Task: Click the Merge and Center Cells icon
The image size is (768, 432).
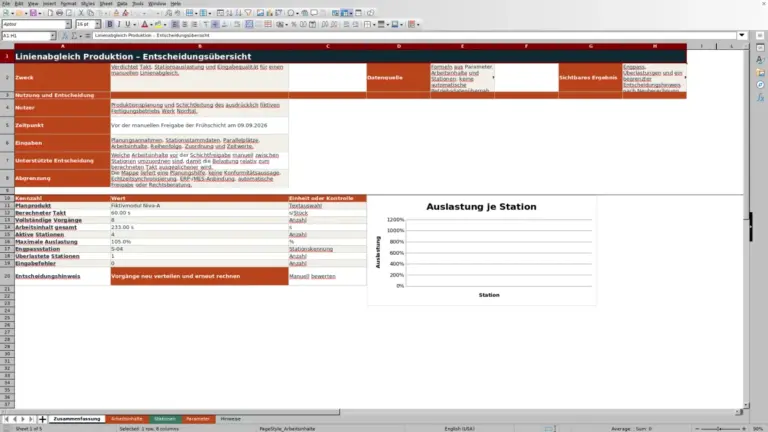Action: [x=249, y=24]
